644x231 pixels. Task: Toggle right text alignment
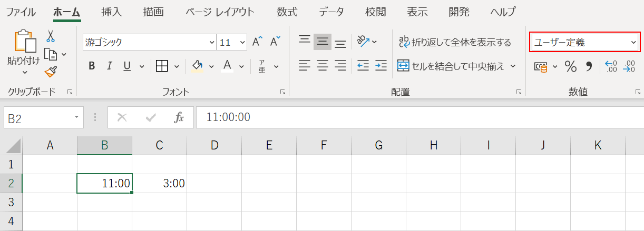point(340,66)
